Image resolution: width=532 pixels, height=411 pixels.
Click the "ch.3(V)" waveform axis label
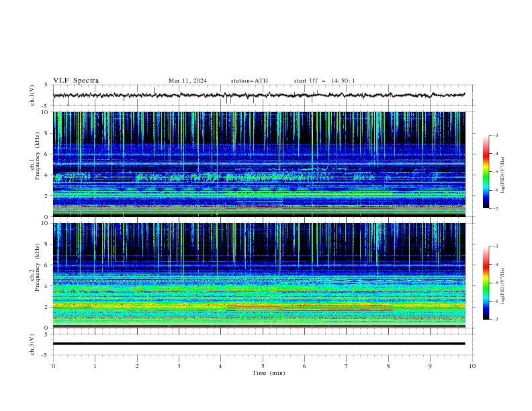(x=32, y=345)
